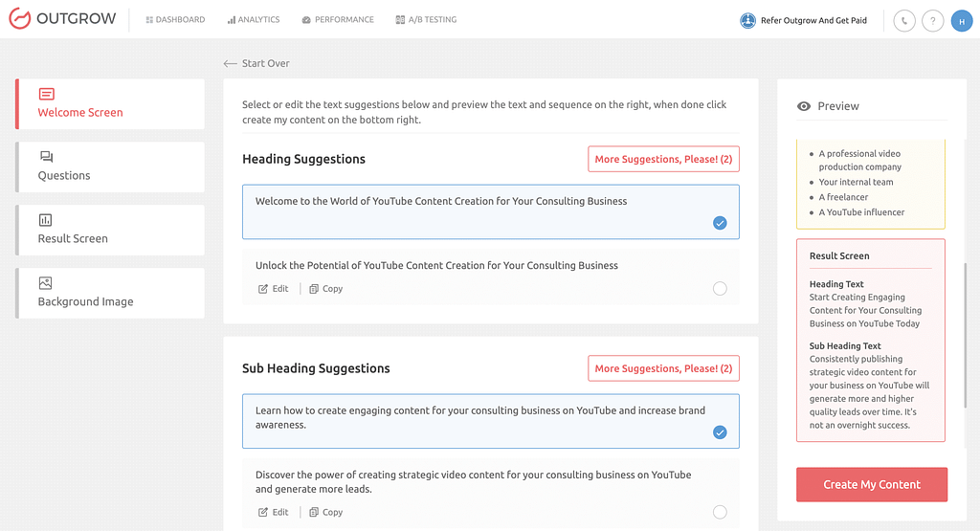980x531 pixels.
Task: Toggle checked 'Welcome to the World' heading option
Action: [720, 223]
